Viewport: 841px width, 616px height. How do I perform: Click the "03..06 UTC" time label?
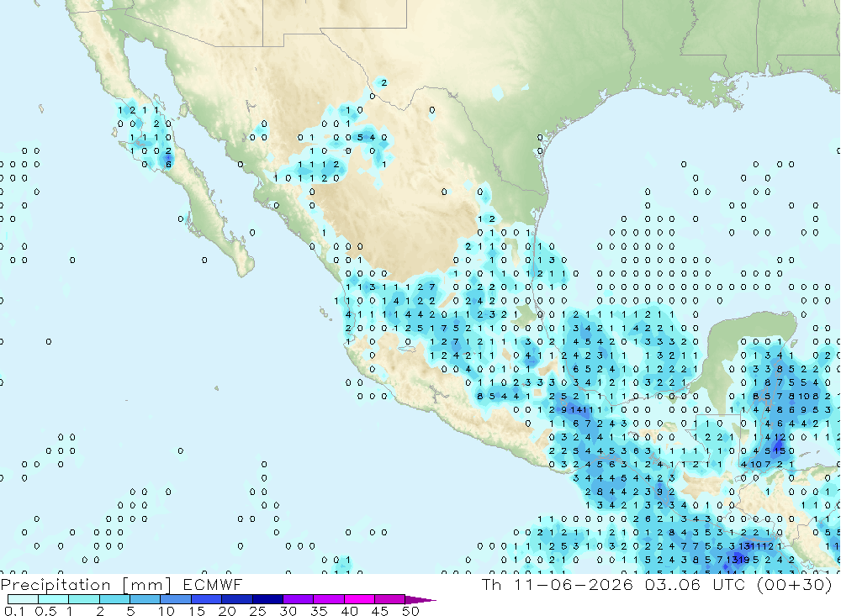pos(696,584)
